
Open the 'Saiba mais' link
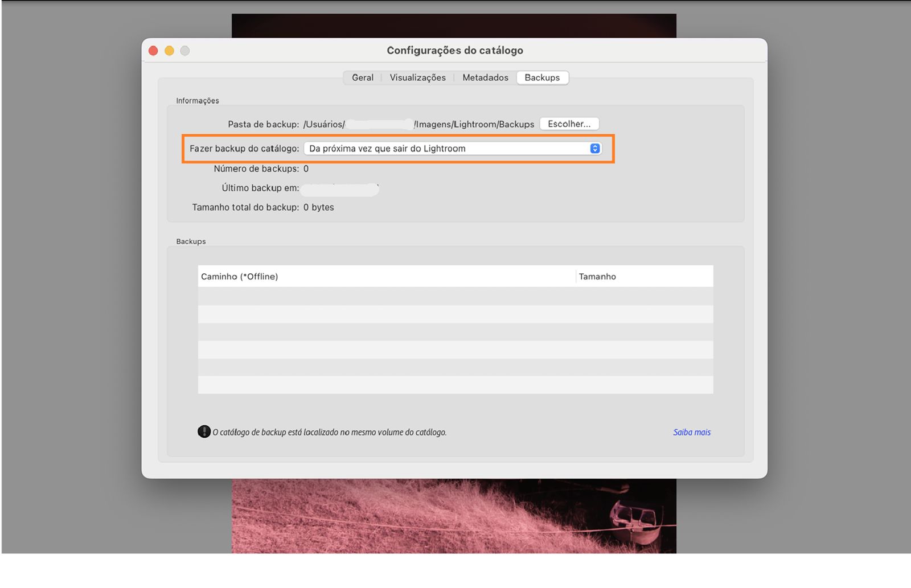click(691, 432)
